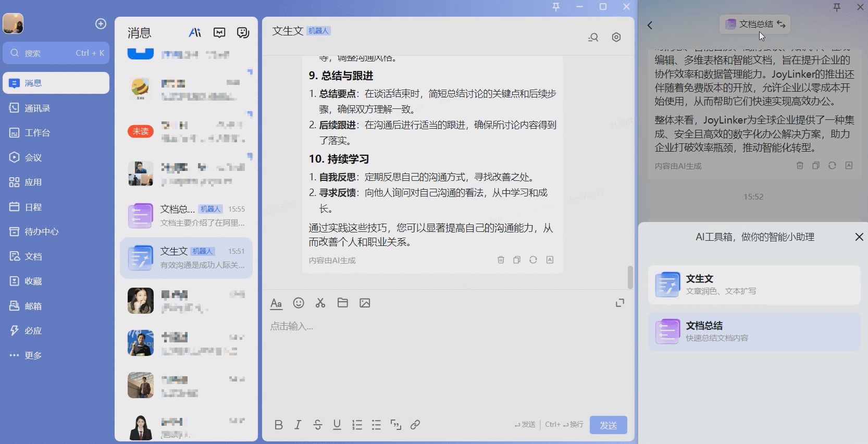Image resolution: width=868 pixels, height=444 pixels.
Task: Toggle strikethrough formatting
Action: click(318, 425)
